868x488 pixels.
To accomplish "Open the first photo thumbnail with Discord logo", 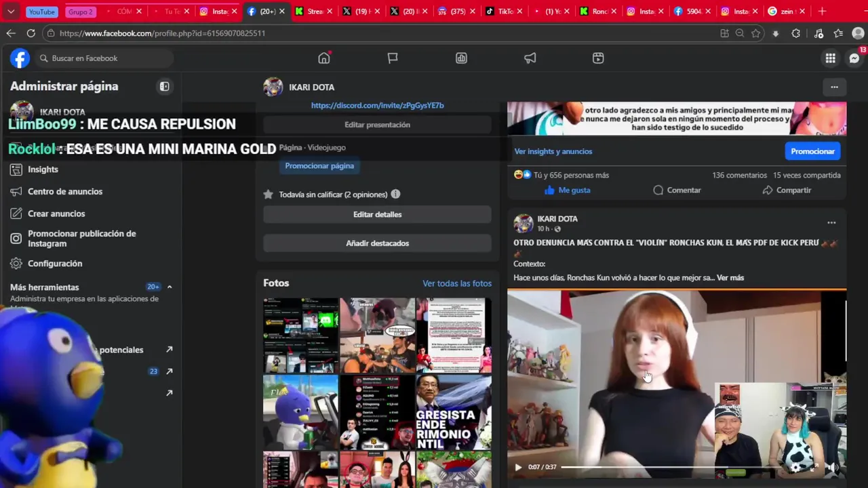I will (x=300, y=335).
